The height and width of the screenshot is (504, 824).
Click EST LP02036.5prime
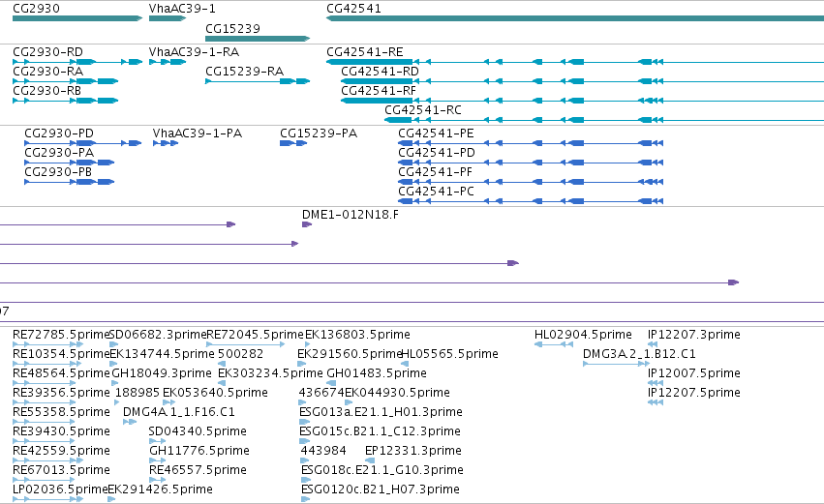(47, 500)
